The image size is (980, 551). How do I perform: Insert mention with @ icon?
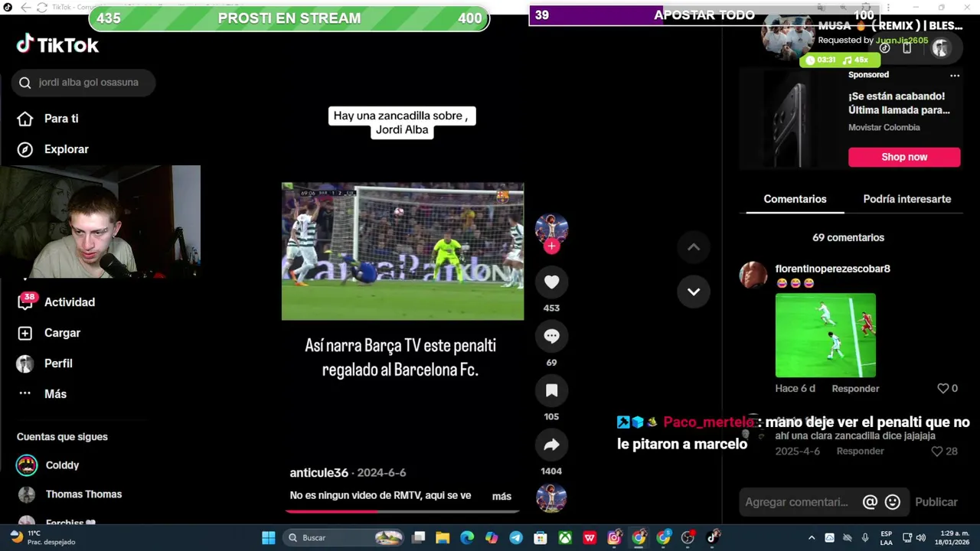tap(870, 502)
